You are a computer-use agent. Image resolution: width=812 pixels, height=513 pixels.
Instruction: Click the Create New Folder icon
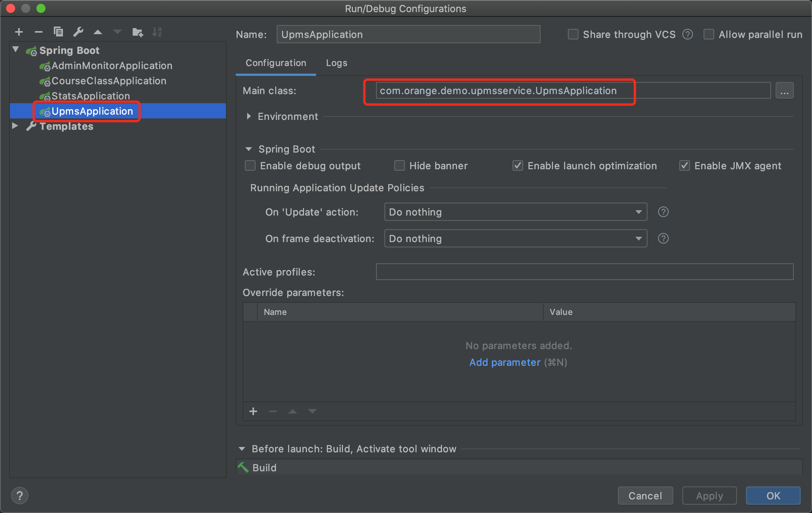(138, 32)
